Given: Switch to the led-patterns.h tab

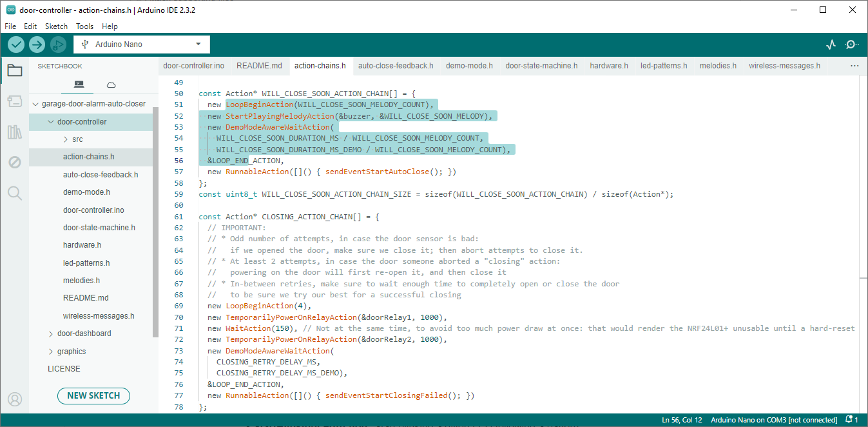Looking at the screenshot, I should 664,66.
